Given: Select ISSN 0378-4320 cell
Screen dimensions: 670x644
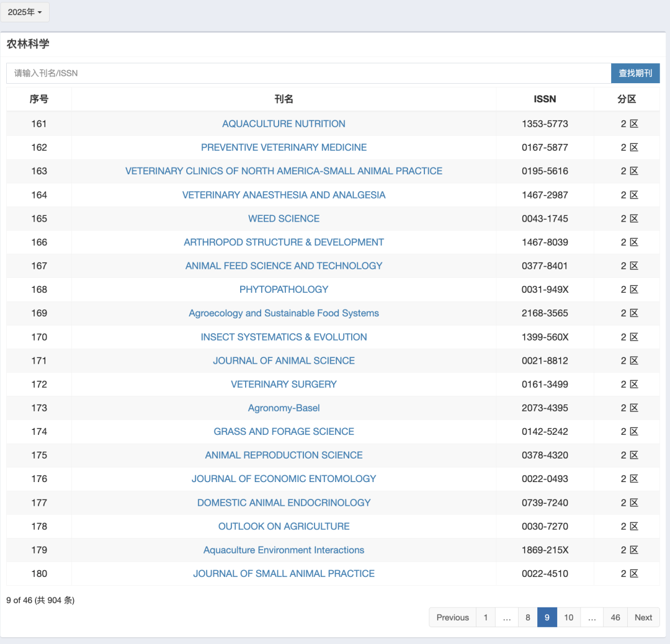Looking at the screenshot, I should (x=545, y=455).
